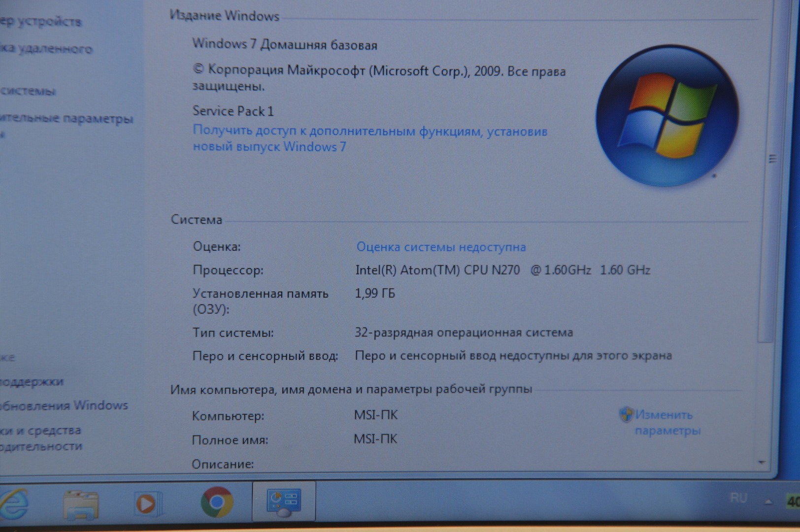Open the Windows Explorer folder icon

[80, 504]
